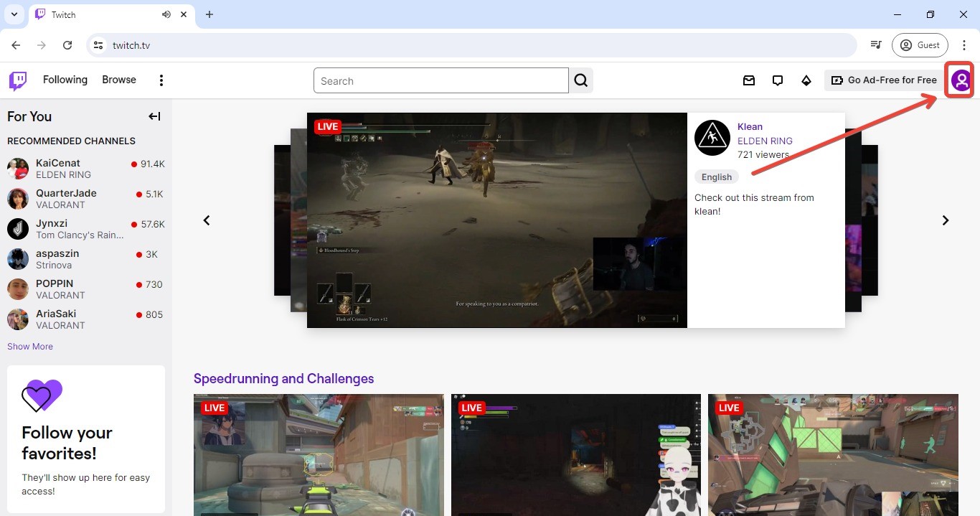Open KaiCenat's channel thumbnail
The width and height of the screenshot is (980, 516).
coord(17,169)
